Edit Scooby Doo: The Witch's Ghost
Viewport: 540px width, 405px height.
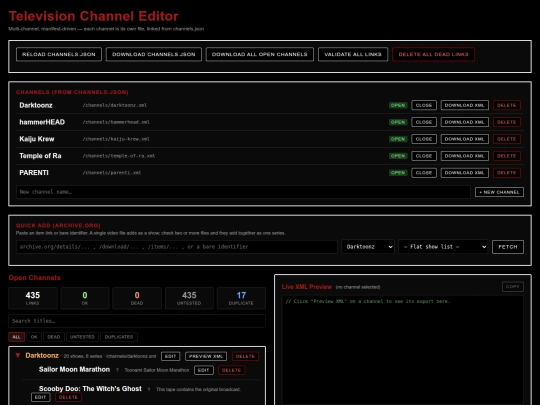40,397
